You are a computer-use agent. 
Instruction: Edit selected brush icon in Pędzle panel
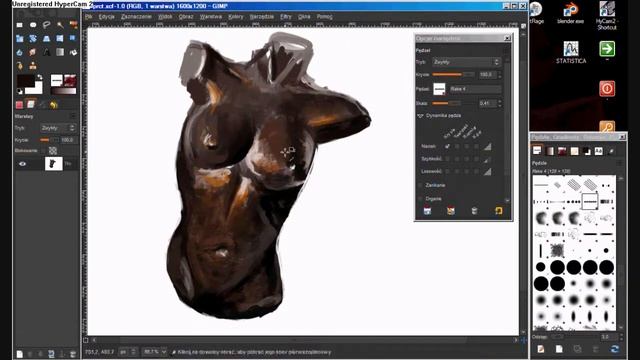click(541, 349)
